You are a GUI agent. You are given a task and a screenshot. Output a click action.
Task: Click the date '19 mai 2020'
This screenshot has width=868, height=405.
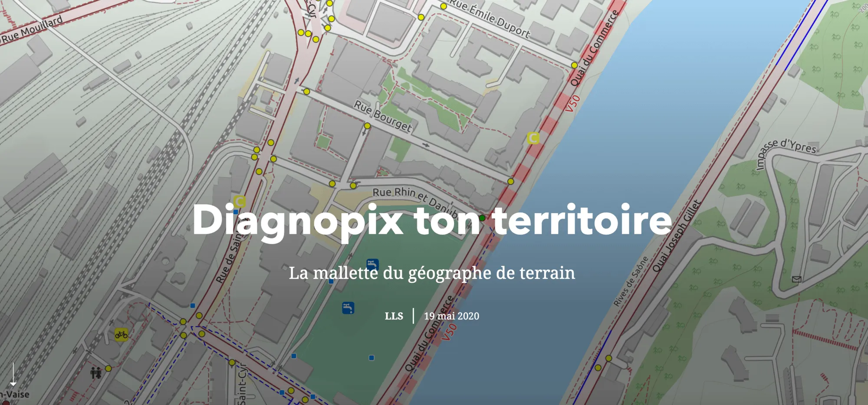(x=452, y=316)
